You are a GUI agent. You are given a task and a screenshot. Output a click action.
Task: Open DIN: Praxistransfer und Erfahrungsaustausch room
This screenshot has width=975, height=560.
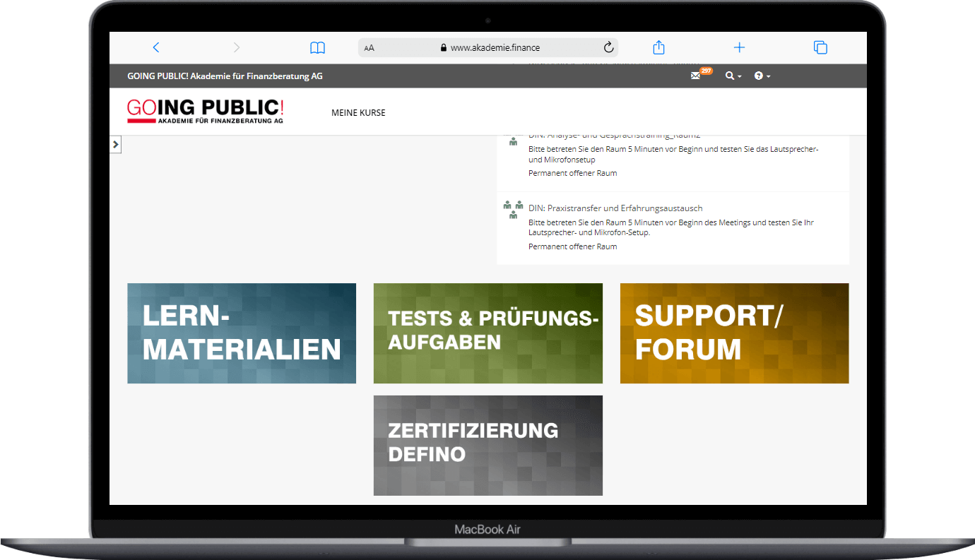615,208
